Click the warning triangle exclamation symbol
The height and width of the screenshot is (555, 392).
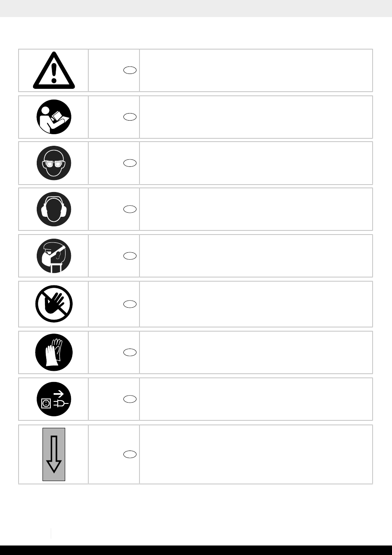[x=54, y=71]
